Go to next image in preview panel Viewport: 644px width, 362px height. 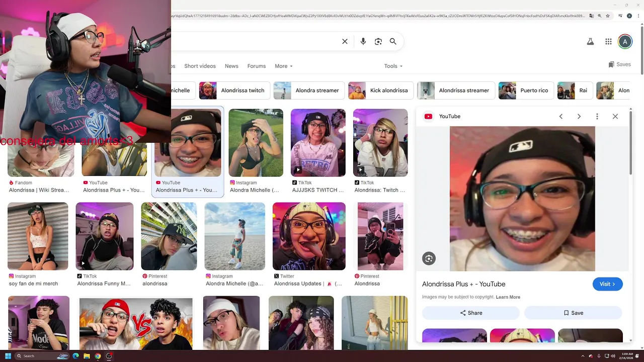tap(579, 116)
